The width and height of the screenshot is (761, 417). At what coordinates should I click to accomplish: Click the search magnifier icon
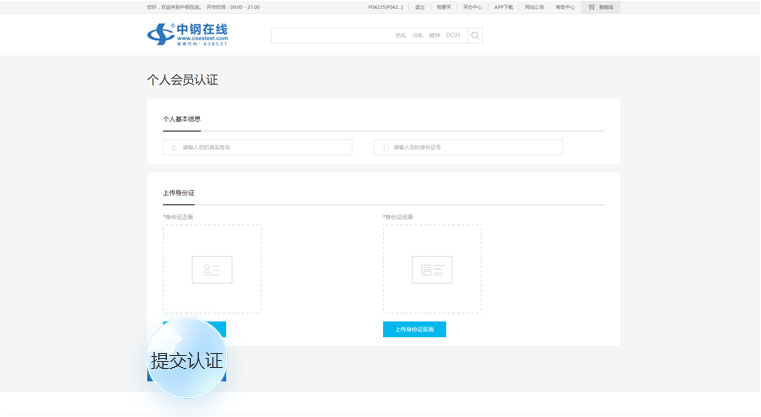[x=475, y=36]
